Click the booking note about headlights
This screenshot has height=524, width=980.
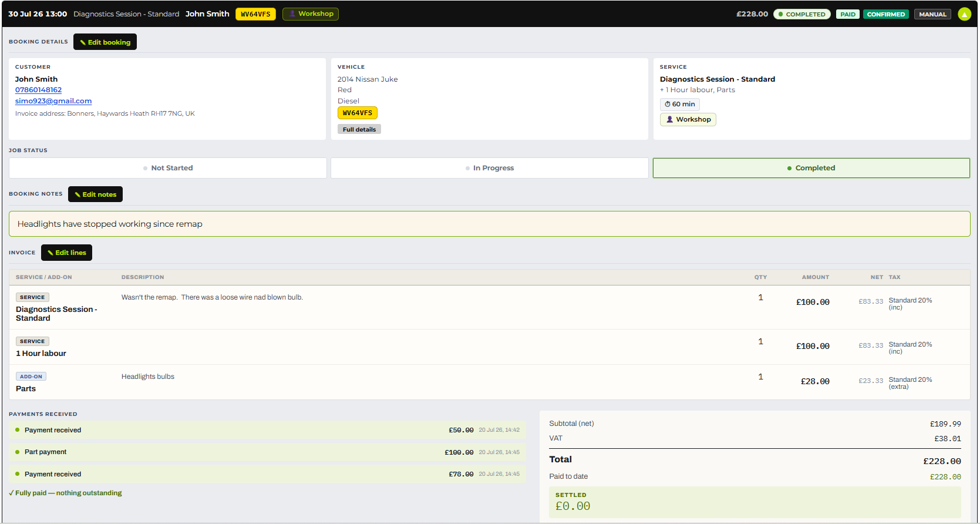[x=490, y=224]
